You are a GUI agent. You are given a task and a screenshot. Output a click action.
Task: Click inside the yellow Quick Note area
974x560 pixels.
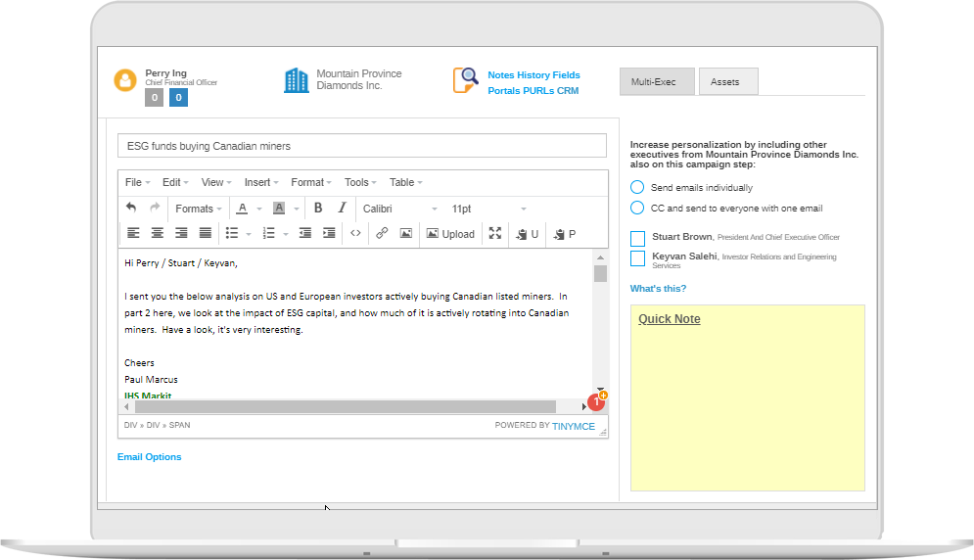pos(747,397)
